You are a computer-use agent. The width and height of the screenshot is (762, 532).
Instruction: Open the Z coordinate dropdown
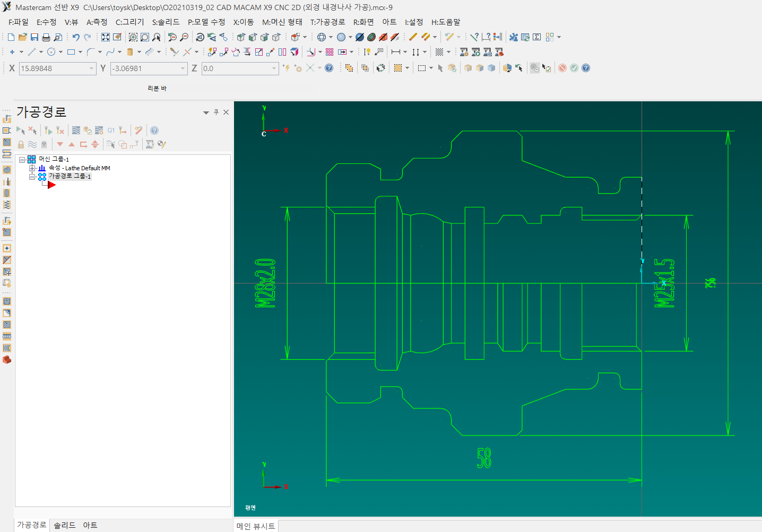point(274,68)
